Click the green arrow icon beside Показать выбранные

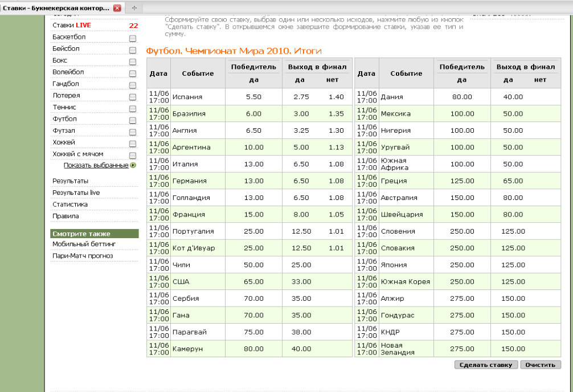pos(133,165)
